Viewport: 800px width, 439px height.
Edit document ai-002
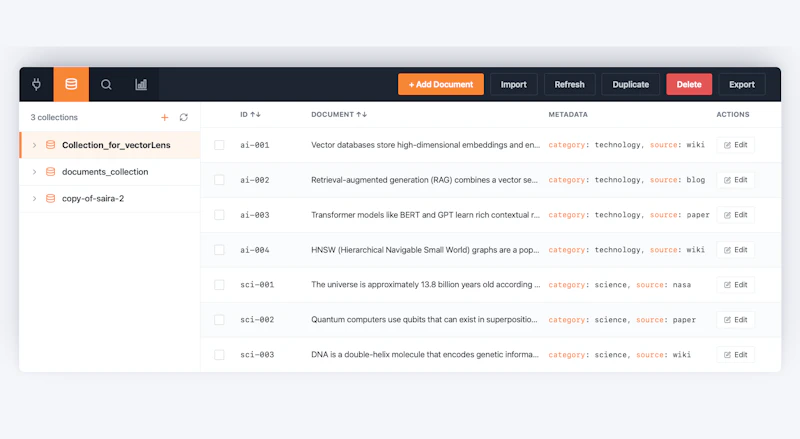tap(735, 180)
